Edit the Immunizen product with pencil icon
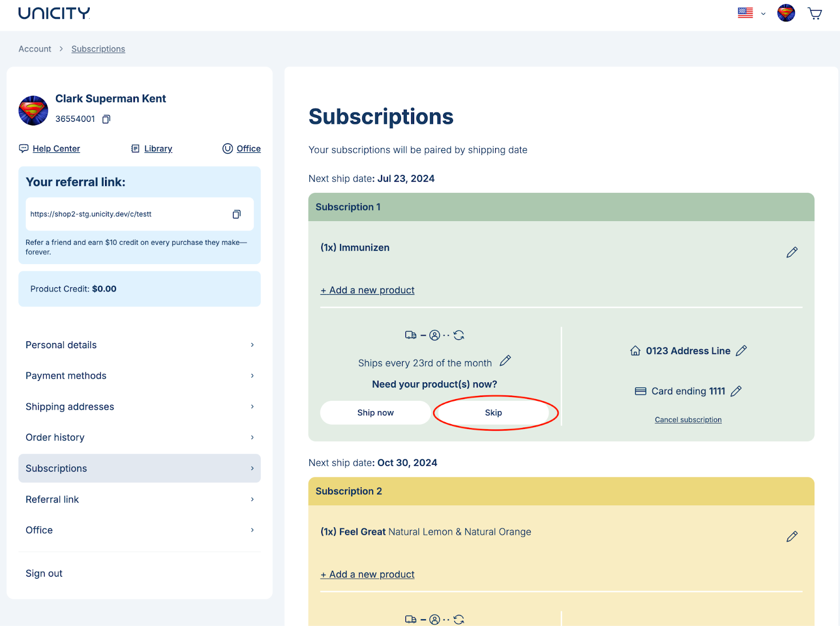Screen dimensions: 840x626 tap(792, 253)
